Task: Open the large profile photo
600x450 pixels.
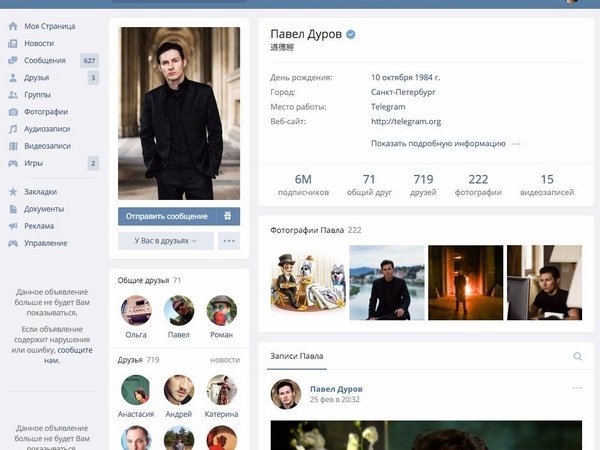Action: click(x=179, y=113)
